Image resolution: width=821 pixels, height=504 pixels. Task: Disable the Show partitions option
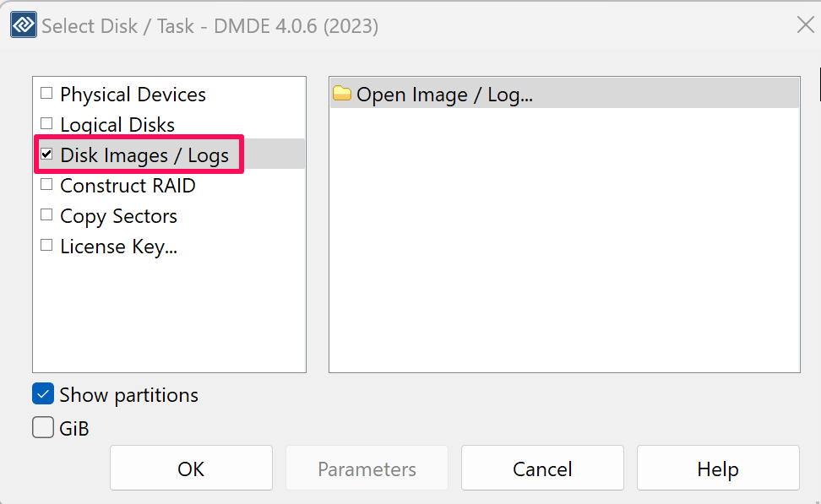coord(43,394)
